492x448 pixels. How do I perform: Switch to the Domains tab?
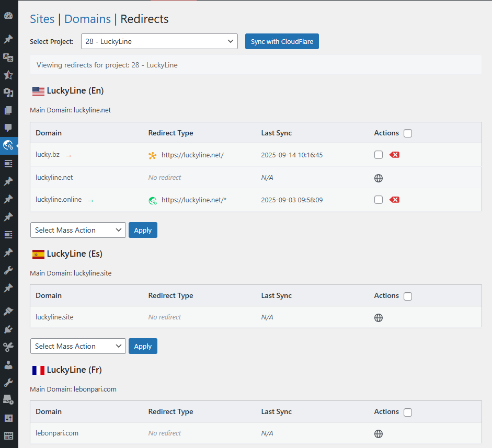[87, 19]
